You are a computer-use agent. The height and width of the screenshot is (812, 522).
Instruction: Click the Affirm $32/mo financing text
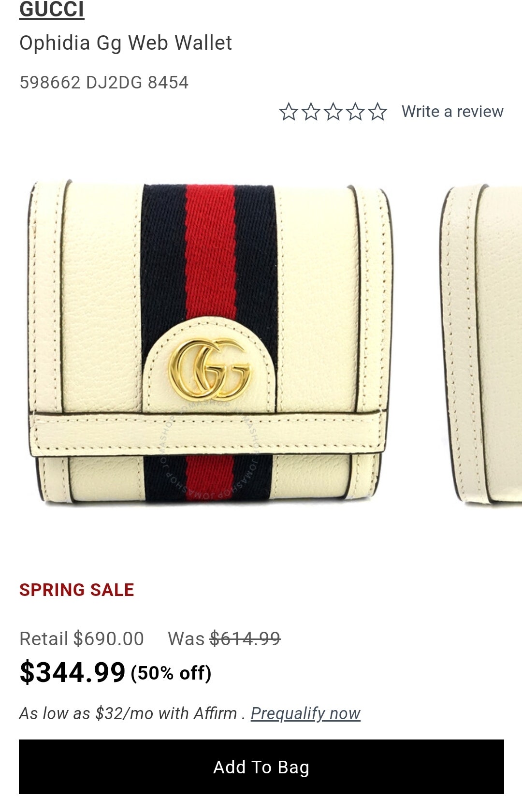coord(128,713)
